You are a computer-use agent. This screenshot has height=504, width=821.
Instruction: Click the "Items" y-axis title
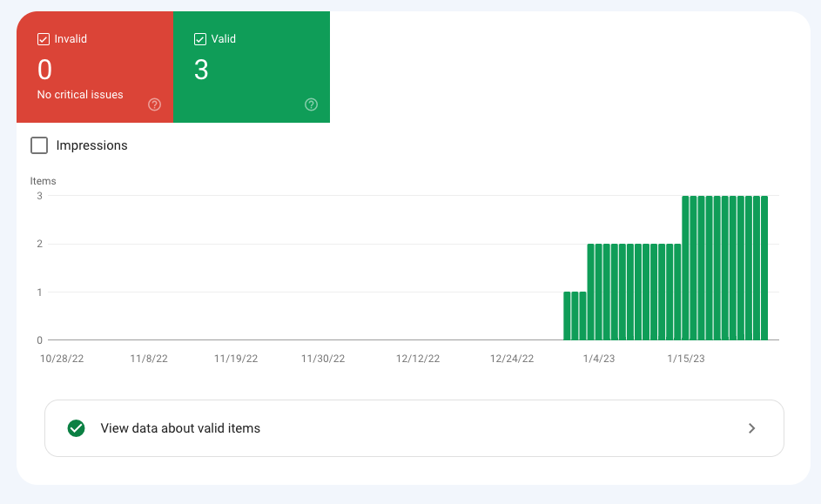point(43,181)
